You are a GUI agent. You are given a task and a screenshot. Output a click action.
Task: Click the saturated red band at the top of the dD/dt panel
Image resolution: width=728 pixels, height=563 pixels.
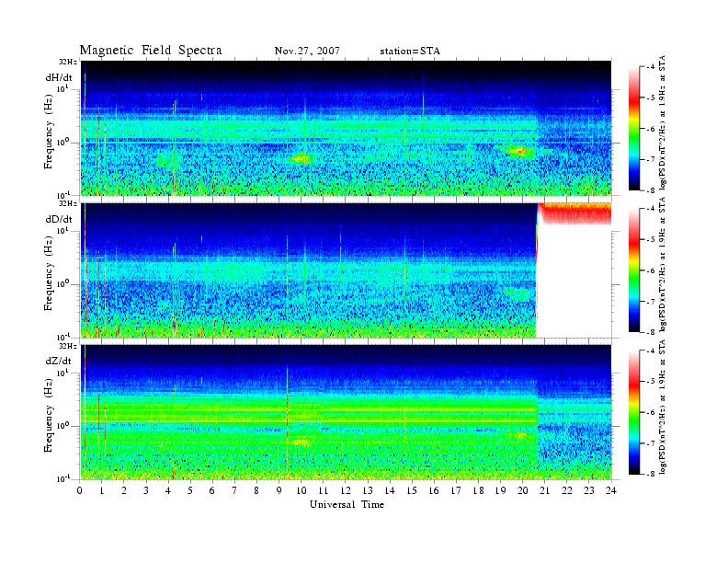tap(574, 213)
